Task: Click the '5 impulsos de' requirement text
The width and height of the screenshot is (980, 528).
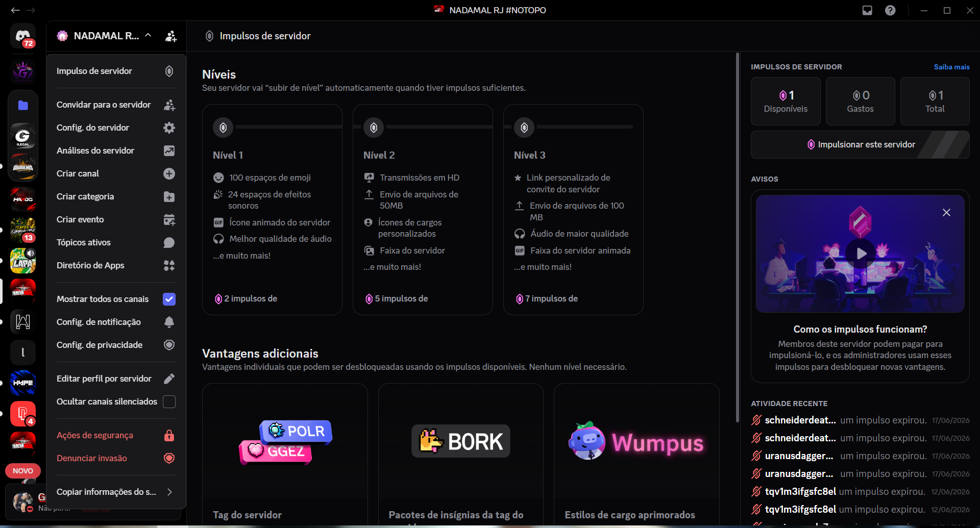Action: 402,298
